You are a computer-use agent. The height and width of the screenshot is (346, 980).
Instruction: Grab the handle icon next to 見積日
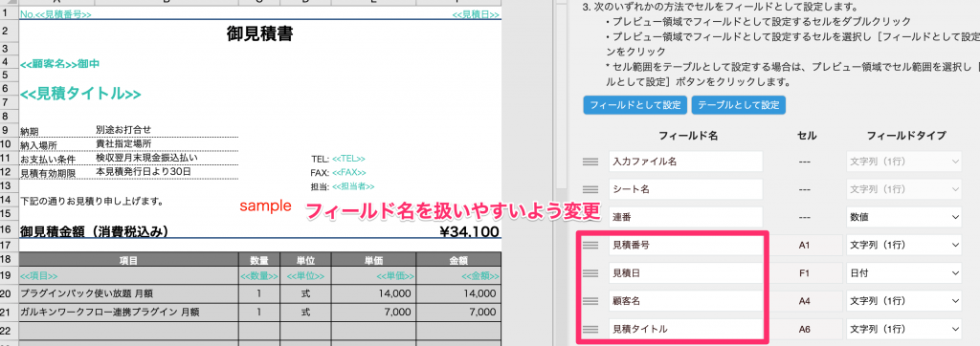[590, 273]
